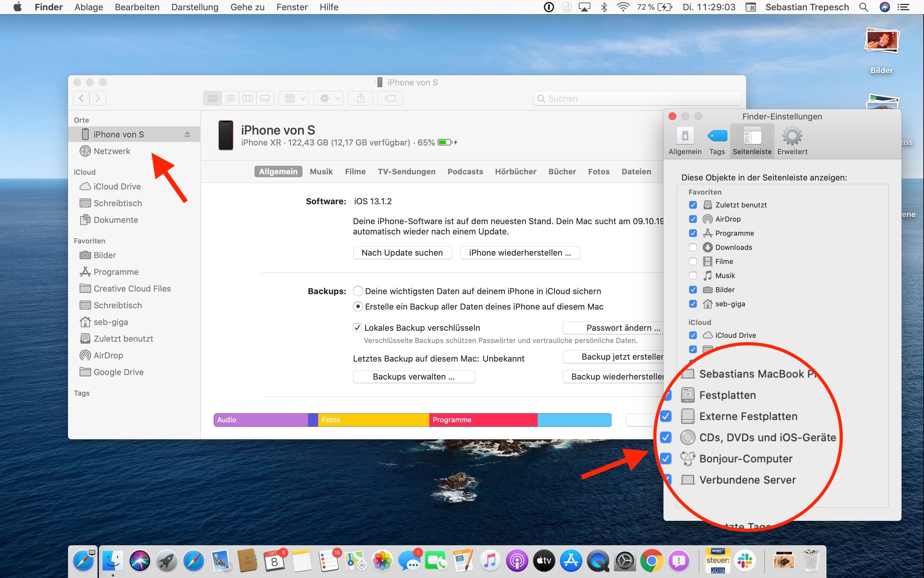
Task: Open the action gear dropdown in toolbar
Action: pos(328,98)
